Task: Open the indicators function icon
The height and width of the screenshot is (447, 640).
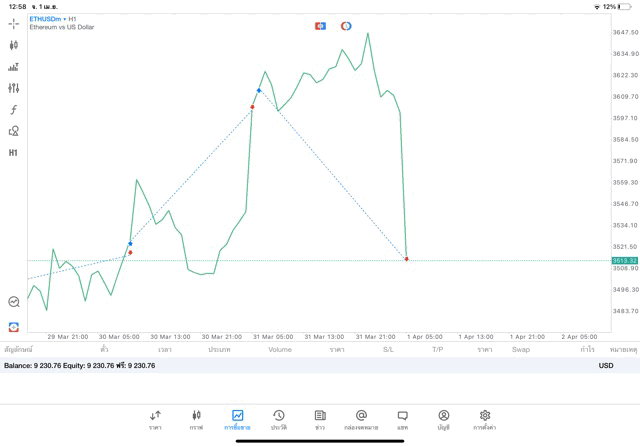Action: pyautogui.click(x=14, y=109)
